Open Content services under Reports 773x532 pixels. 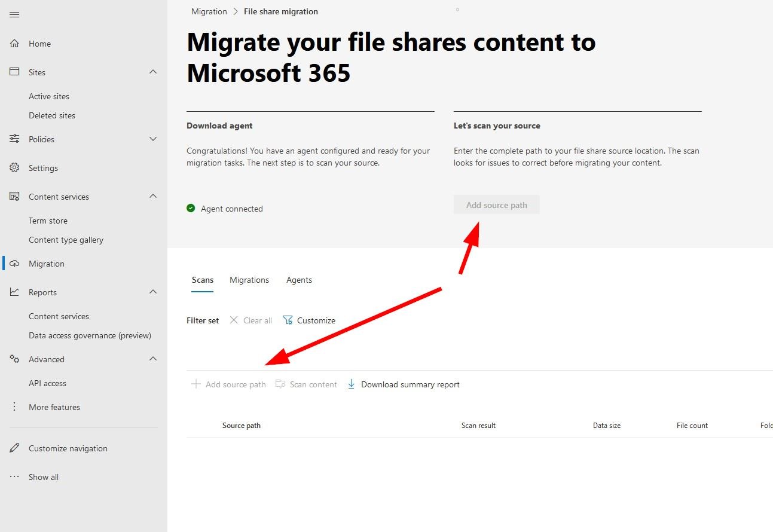point(59,316)
